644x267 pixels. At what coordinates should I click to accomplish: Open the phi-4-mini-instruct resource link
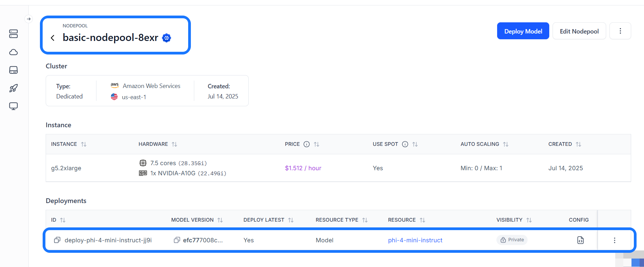click(415, 240)
